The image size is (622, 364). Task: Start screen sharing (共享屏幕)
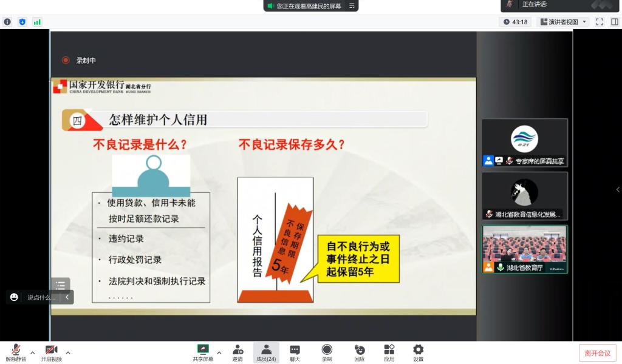pyautogui.click(x=203, y=352)
